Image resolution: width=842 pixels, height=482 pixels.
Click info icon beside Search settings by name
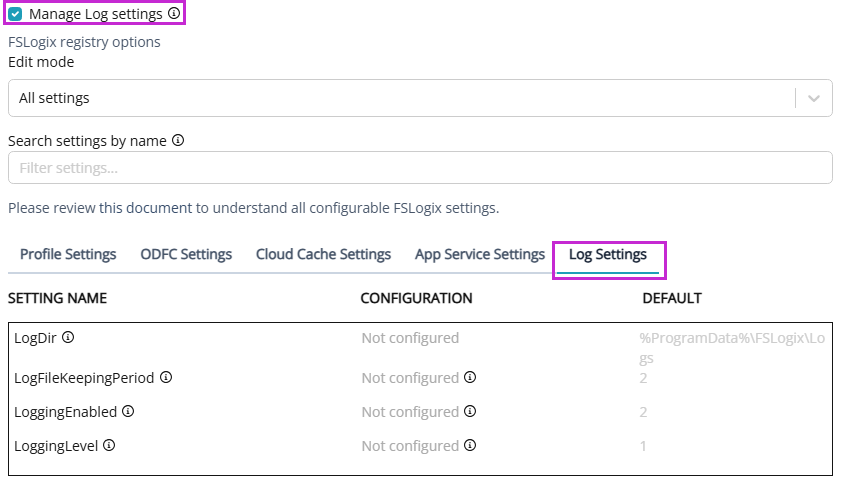(178, 141)
